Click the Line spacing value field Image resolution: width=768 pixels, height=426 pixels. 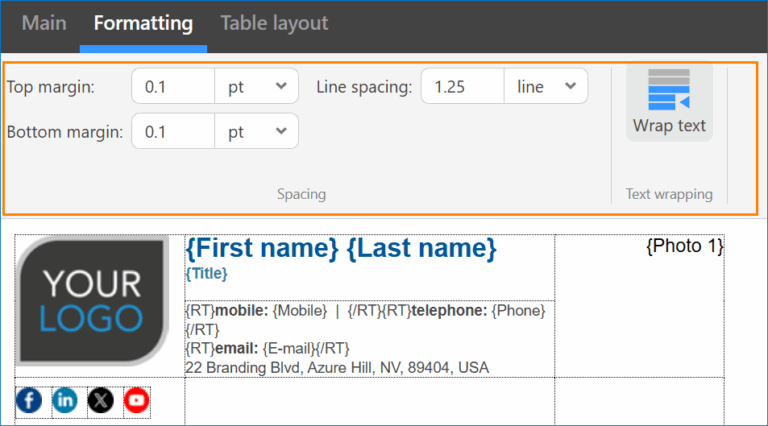(x=463, y=86)
